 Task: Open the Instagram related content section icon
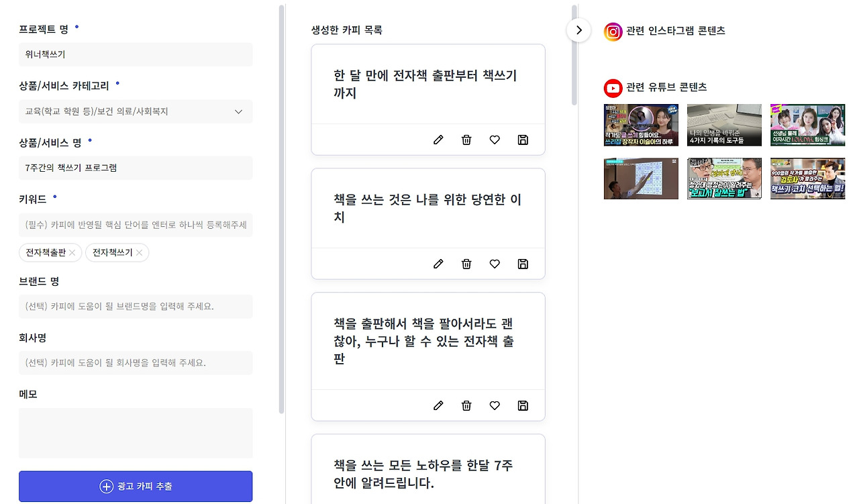pos(613,30)
